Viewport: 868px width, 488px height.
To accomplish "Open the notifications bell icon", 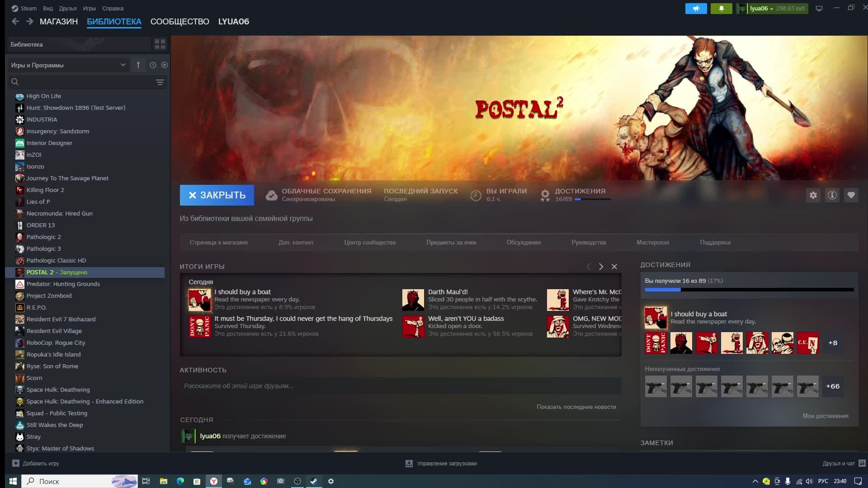I will click(x=721, y=9).
